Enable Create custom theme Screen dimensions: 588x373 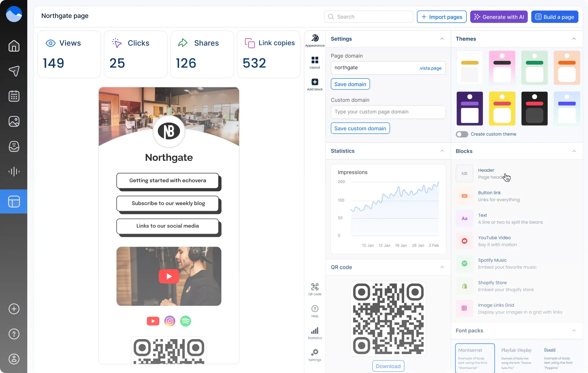pos(461,134)
